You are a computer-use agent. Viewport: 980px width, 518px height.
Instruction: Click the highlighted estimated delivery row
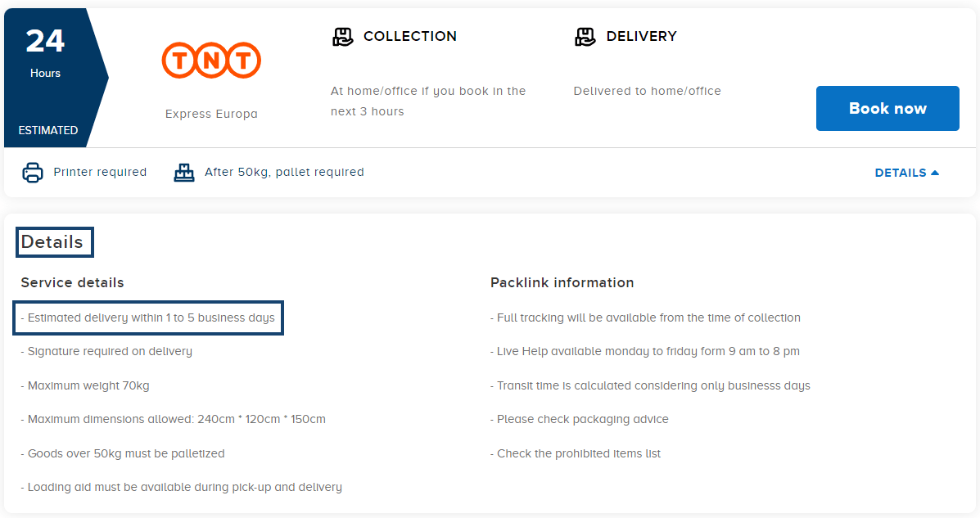(x=147, y=318)
